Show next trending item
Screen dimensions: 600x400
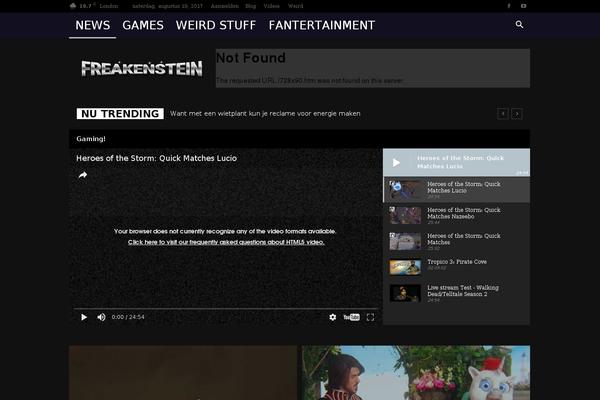pos(517,114)
